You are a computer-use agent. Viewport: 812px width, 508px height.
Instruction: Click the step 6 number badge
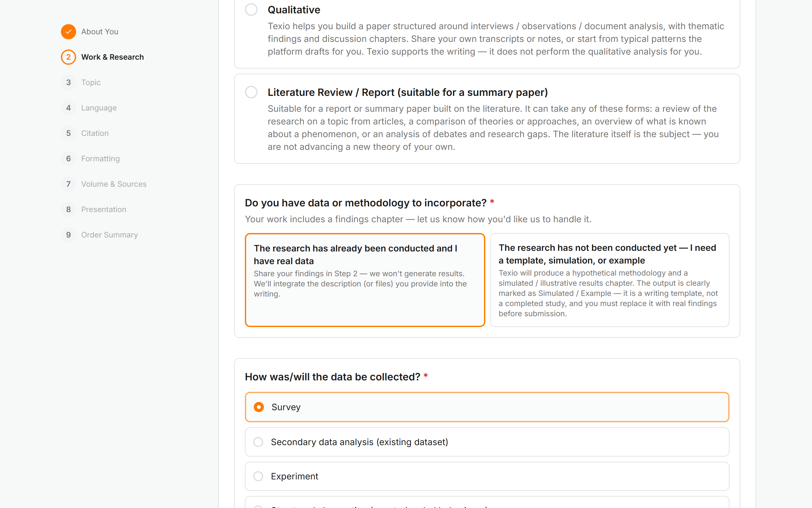[69, 158]
